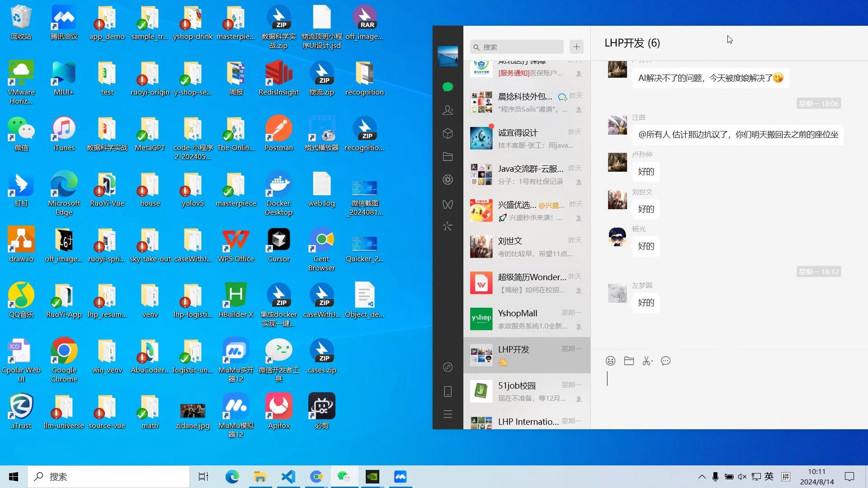Select the HBuilder X desktop icon

click(236, 300)
